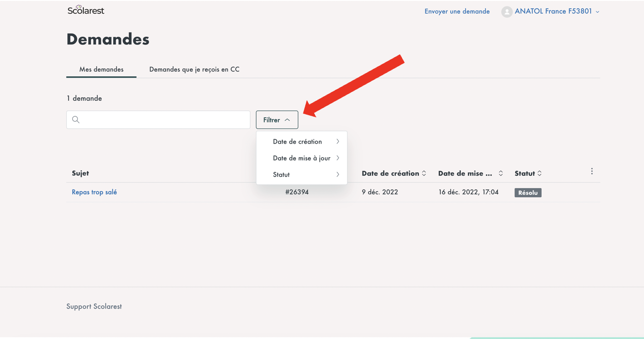
Task: Click the user avatar icon
Action: [x=507, y=12]
